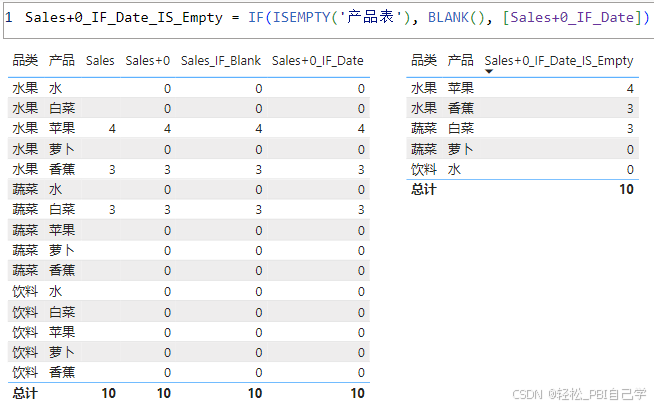The height and width of the screenshot is (408, 654).
Task: Select 苹果 product cell in the right table
Action: click(x=460, y=88)
